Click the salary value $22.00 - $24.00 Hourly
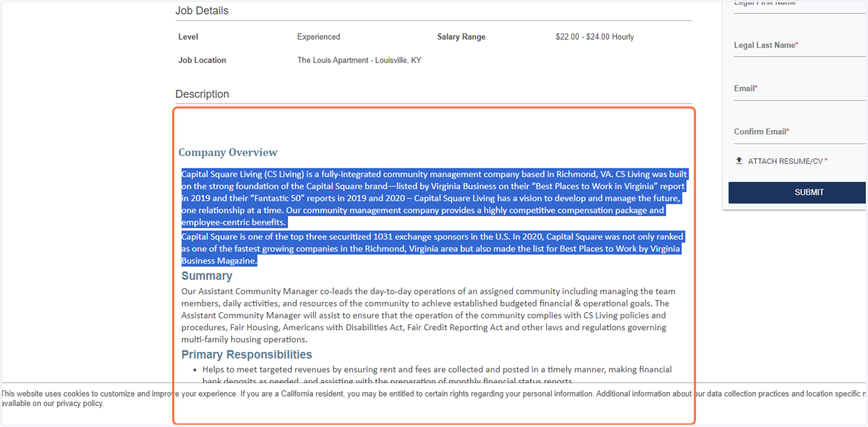The image size is (868, 427). 595,37
